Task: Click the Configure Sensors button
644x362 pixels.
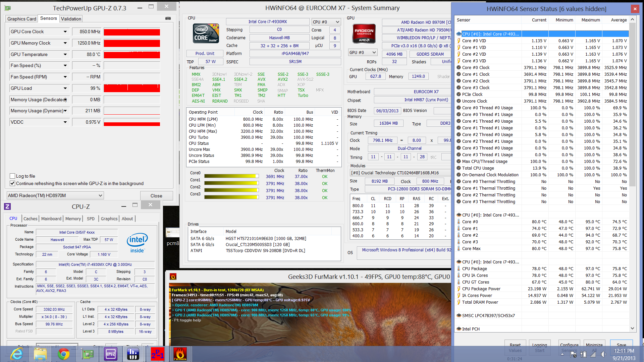Action: point(569,348)
